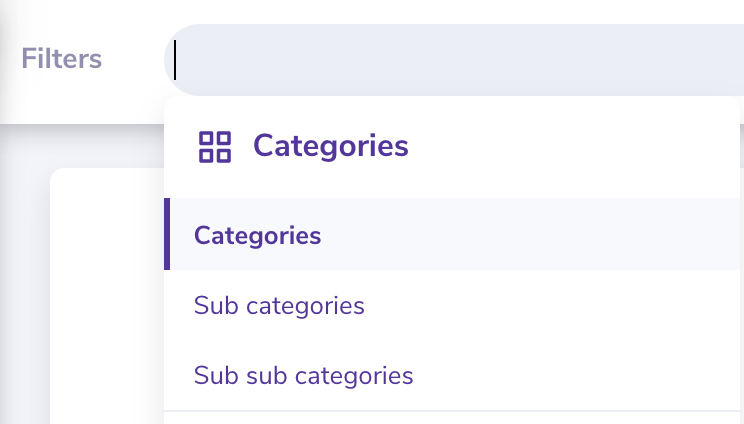Click the divider line below Sub sub categories
Viewport: 744px width, 424px height.
click(452, 411)
